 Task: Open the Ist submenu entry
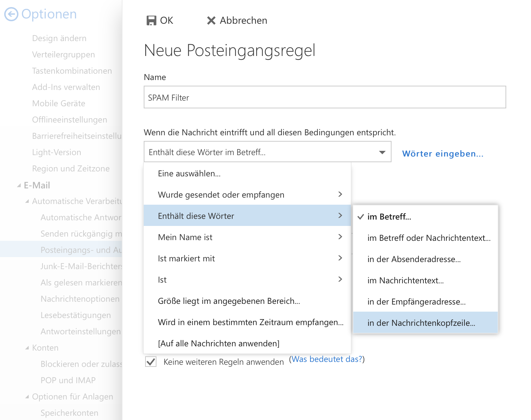pyautogui.click(x=247, y=280)
